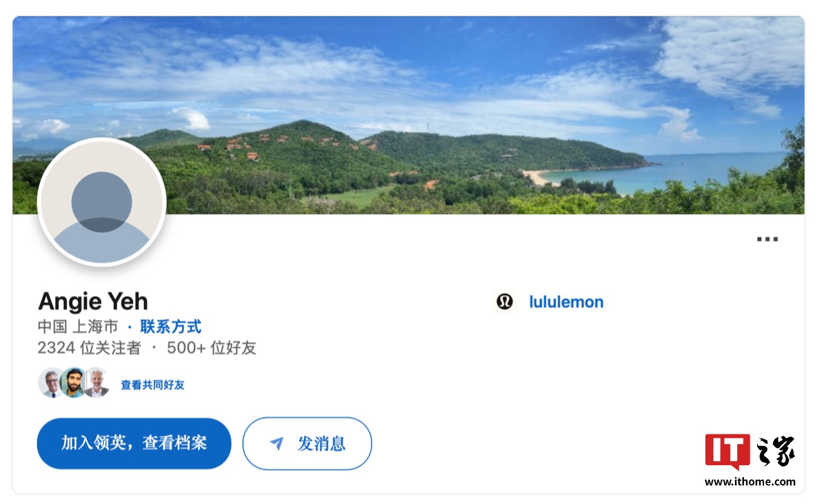821x504 pixels.
Task: Click the red IT logo watermark
Action: (x=727, y=451)
